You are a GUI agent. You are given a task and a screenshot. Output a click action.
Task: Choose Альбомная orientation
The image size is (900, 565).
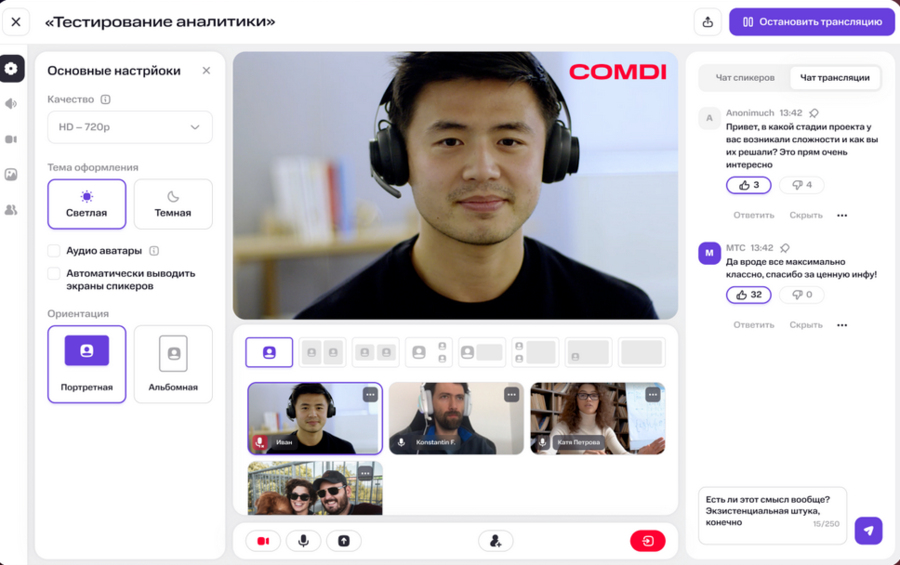click(173, 364)
